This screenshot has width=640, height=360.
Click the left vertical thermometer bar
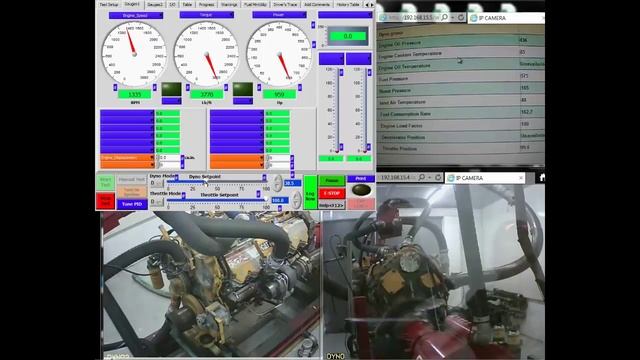337,110
